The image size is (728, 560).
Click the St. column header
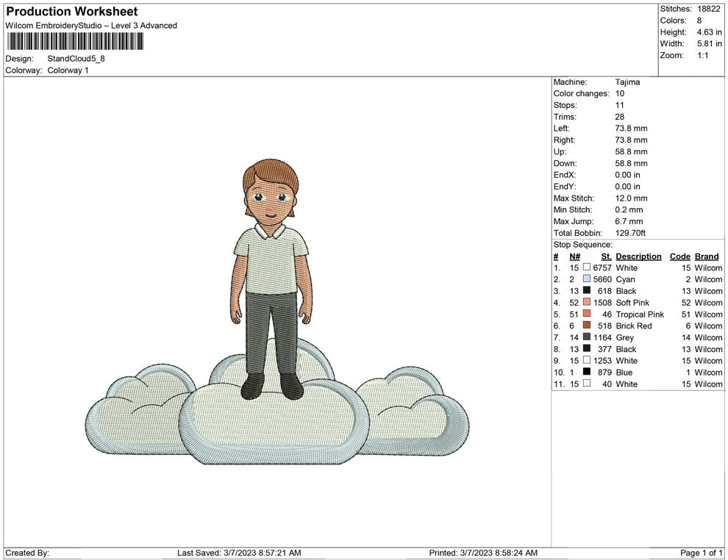pos(606,256)
